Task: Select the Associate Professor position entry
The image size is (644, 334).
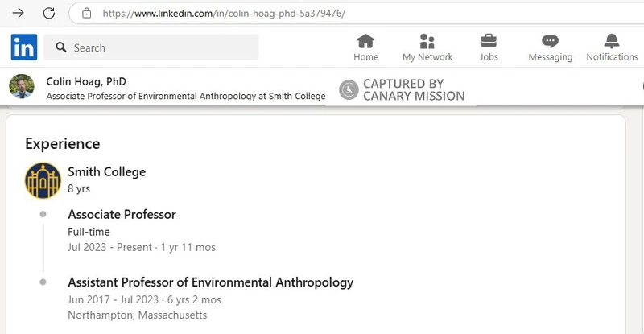Action: pyautogui.click(x=122, y=214)
